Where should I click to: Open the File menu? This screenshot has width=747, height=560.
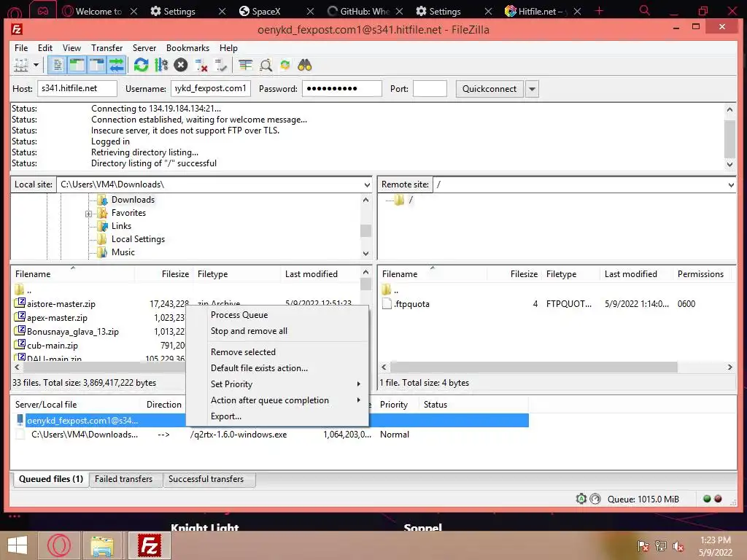tap(21, 47)
